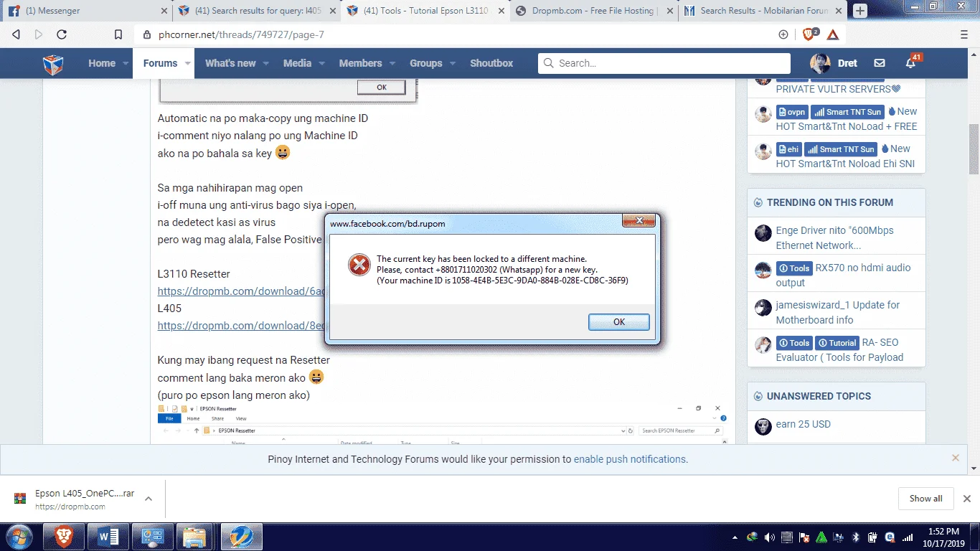The width and height of the screenshot is (980, 551).
Task: Open RA- SEO Evaluator trending topic
Action: point(839,350)
